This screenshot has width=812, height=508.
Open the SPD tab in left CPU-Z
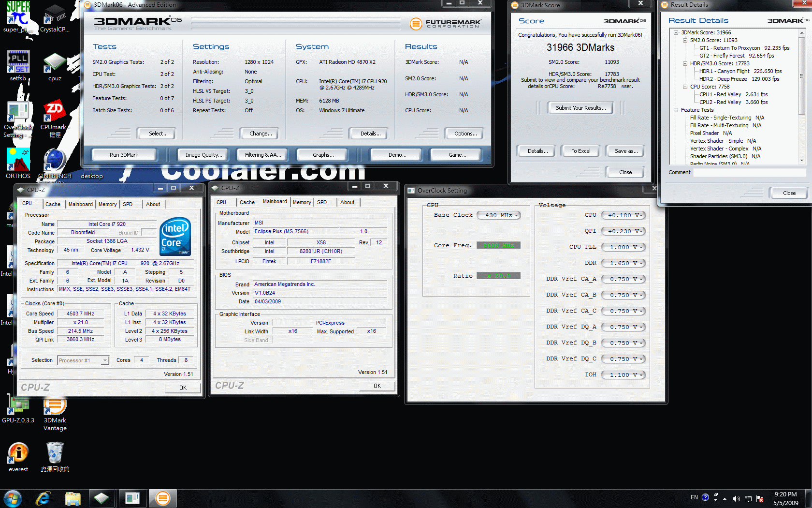pyautogui.click(x=128, y=204)
